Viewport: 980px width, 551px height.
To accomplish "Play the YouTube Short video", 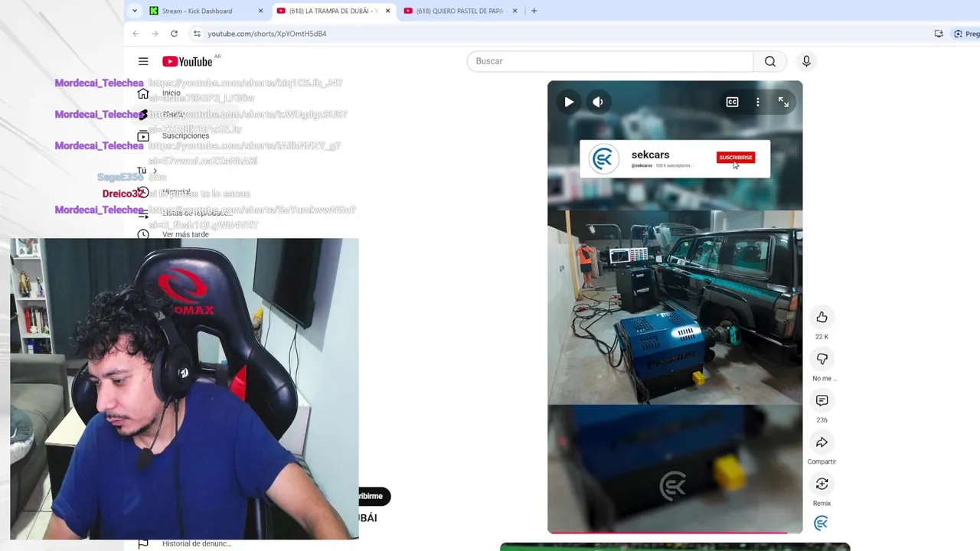I will (569, 102).
